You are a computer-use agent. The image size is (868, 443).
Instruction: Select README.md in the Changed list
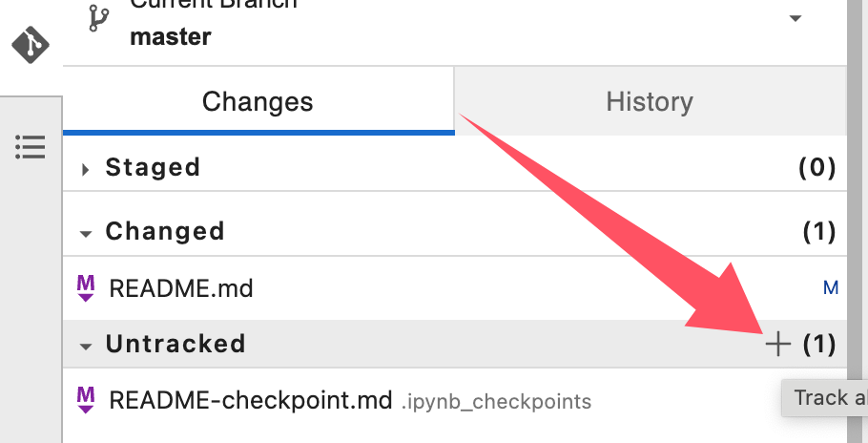(454, 288)
